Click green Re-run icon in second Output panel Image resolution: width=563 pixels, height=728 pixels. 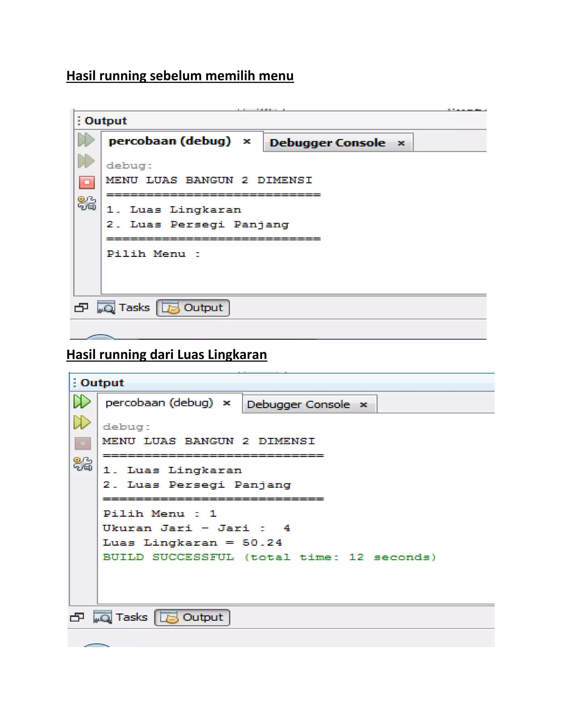coord(82,401)
